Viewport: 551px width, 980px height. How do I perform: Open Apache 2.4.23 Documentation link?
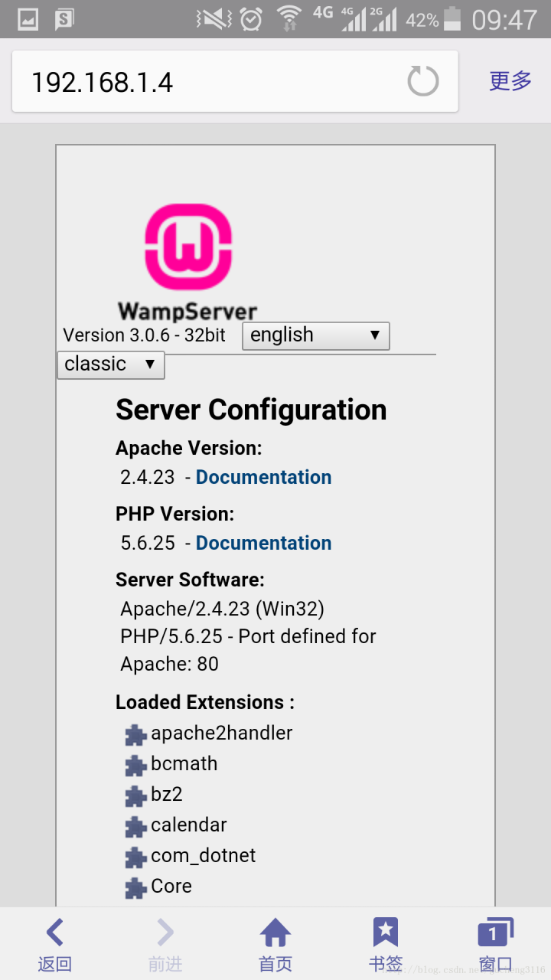[x=263, y=477]
